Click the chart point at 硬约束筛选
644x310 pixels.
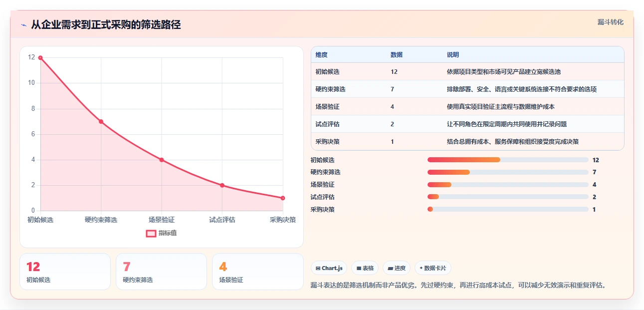click(x=101, y=122)
